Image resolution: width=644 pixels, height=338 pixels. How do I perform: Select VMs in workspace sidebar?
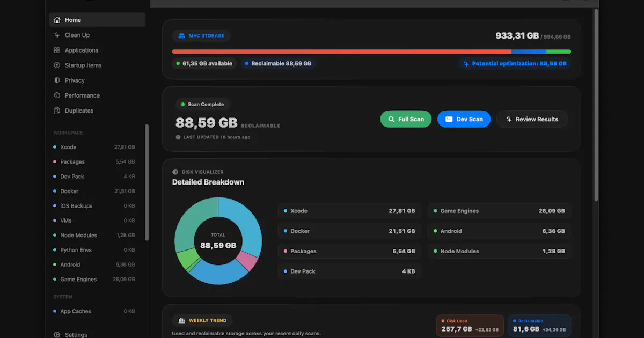94,221
